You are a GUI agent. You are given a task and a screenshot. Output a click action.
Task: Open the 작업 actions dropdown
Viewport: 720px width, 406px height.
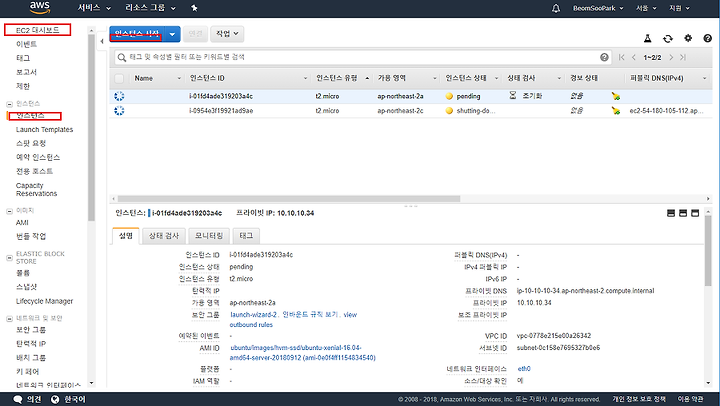coord(227,34)
